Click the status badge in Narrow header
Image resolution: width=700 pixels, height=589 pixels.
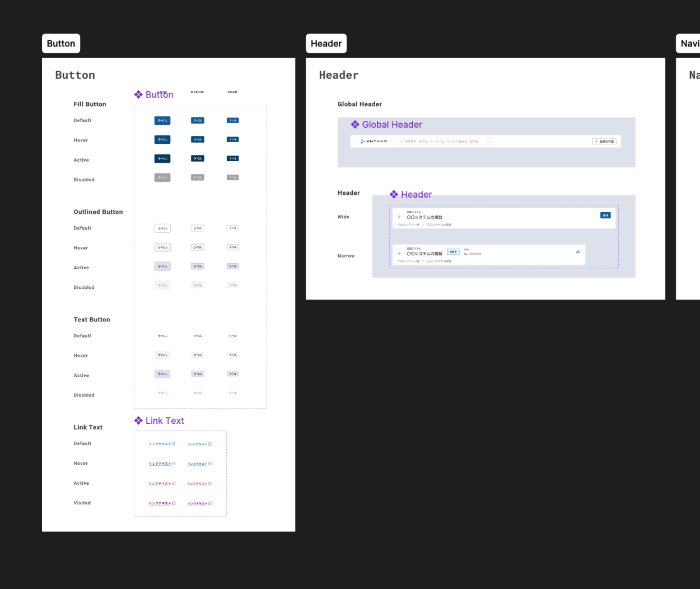coord(453,252)
